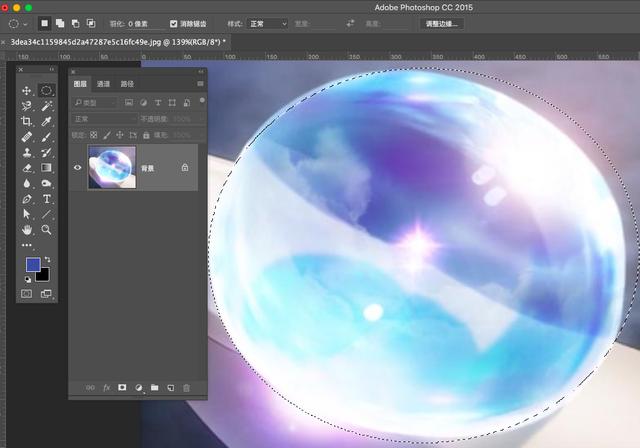Select the Eyedropper tool
The image size is (640, 448).
(46, 121)
